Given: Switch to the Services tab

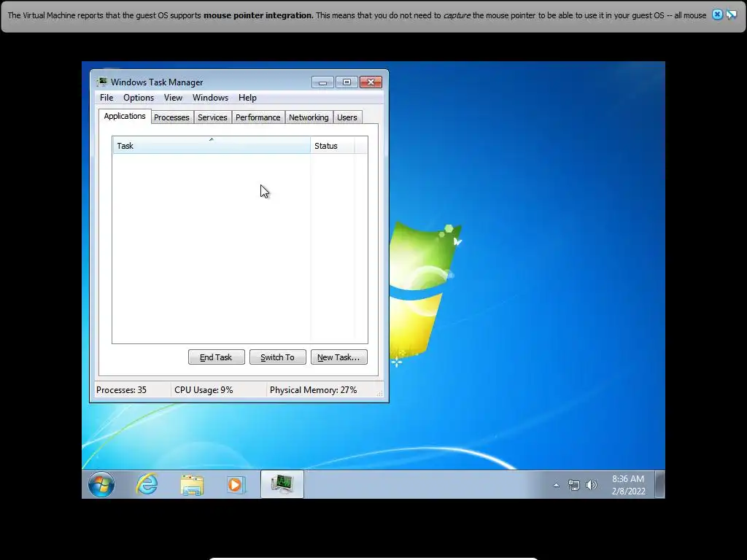Looking at the screenshot, I should point(212,117).
